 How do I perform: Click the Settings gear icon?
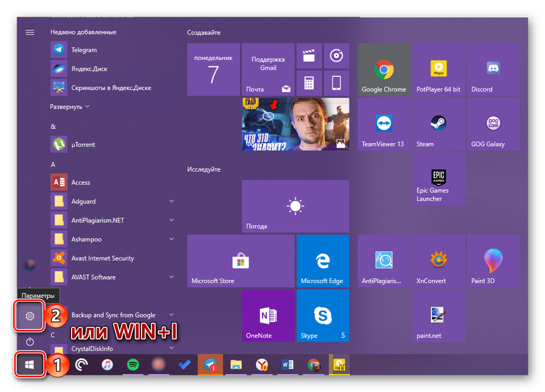tap(30, 316)
